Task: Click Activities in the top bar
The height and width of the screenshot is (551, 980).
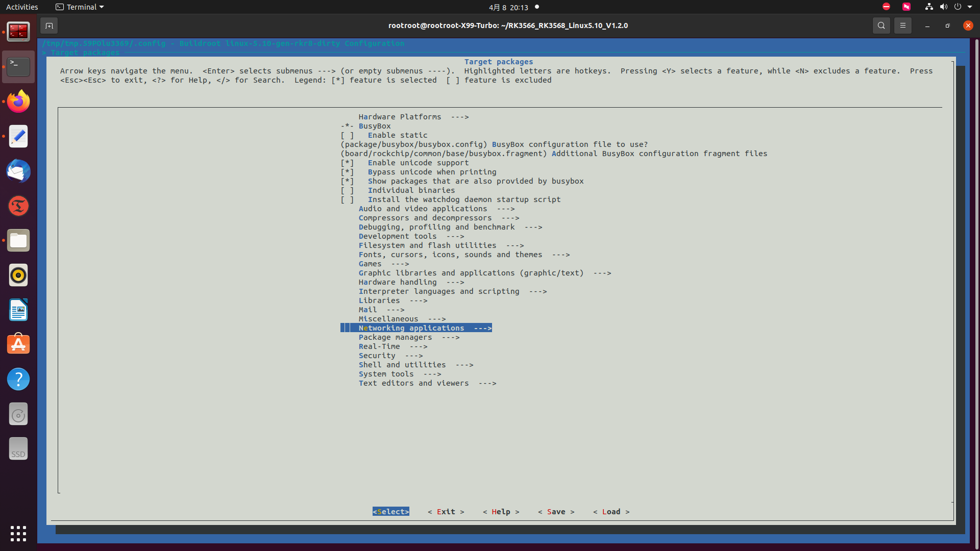Action: coord(22,7)
